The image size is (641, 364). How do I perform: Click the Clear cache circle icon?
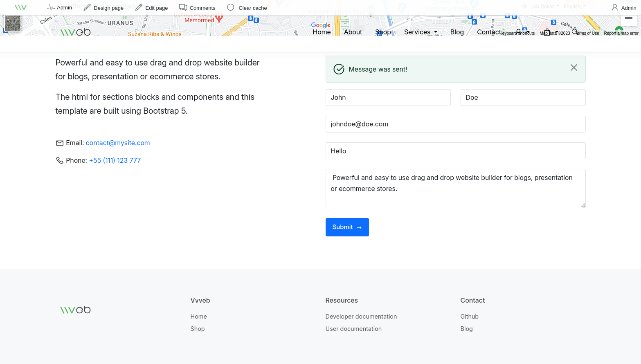click(x=231, y=7)
